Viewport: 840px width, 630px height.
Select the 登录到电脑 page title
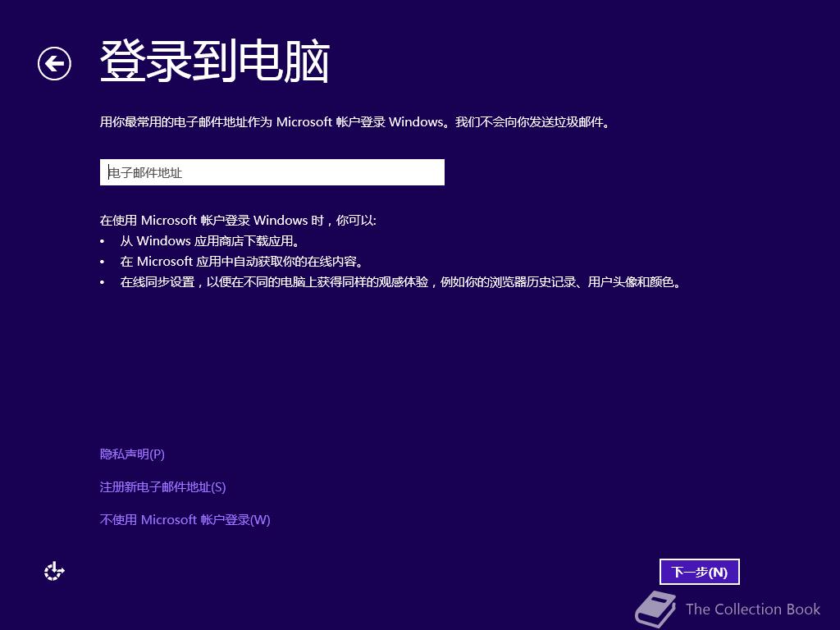215,61
